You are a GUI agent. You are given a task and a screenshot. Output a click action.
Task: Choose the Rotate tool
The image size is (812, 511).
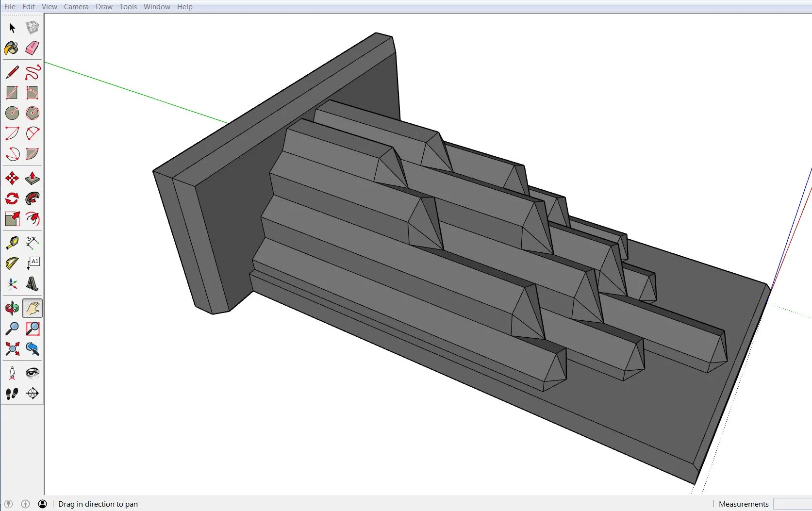point(12,198)
